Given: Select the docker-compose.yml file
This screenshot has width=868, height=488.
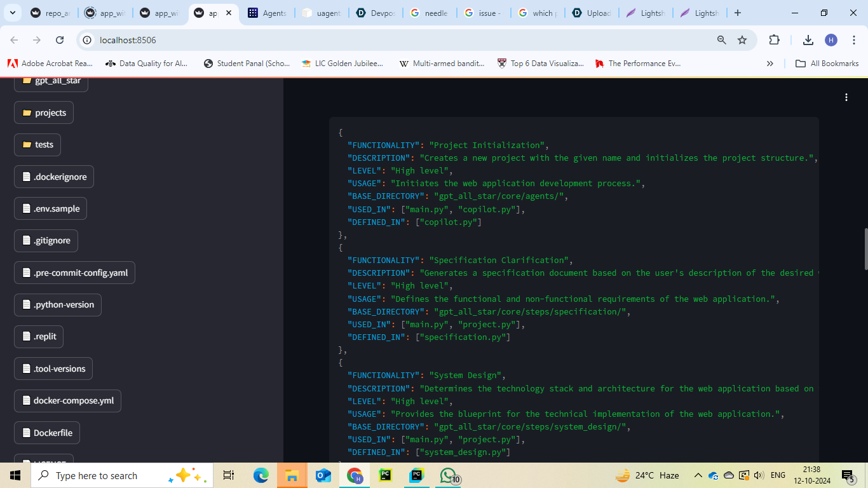Looking at the screenshot, I should [67, 400].
